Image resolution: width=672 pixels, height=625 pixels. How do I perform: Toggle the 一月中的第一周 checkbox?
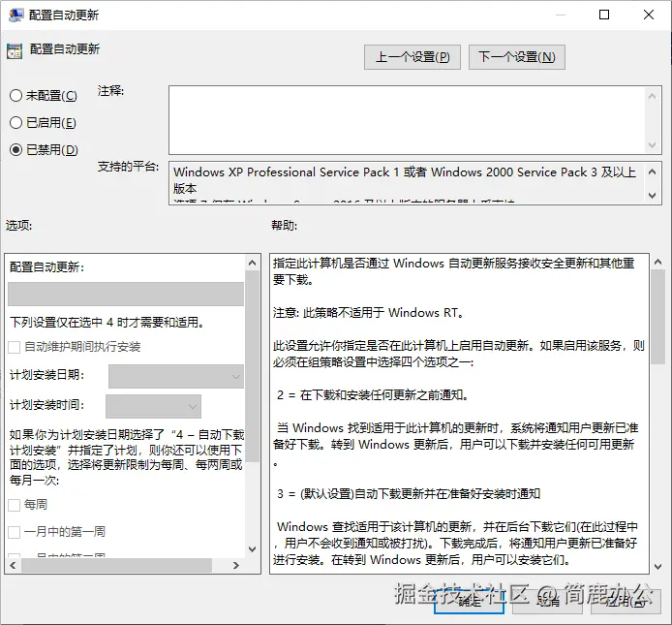(x=15, y=532)
